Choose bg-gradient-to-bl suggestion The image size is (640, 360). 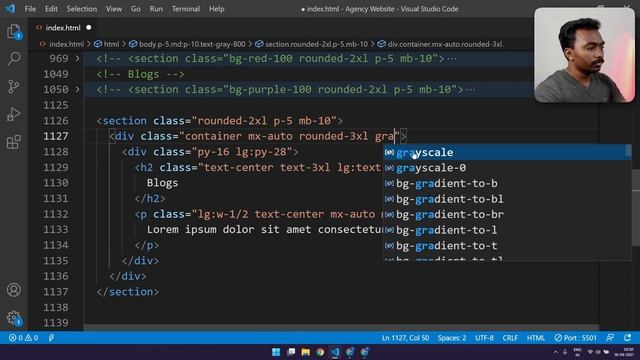(506, 199)
